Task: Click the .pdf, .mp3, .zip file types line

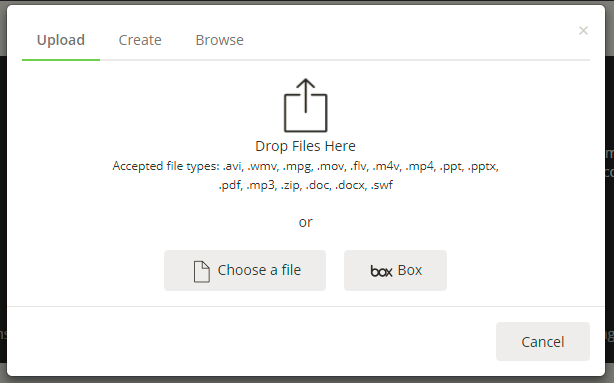Action: click(305, 185)
